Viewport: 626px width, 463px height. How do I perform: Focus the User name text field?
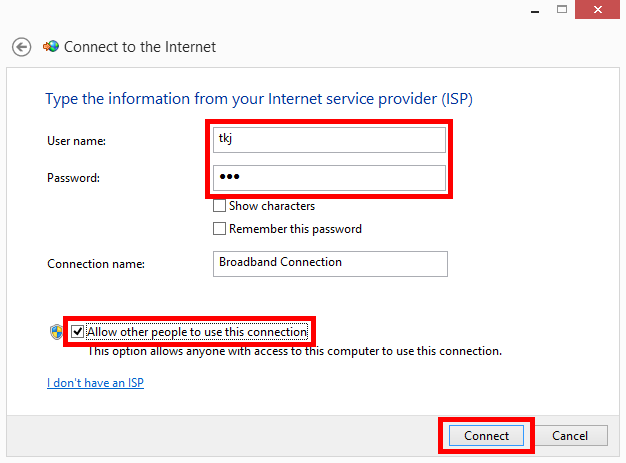(330, 140)
